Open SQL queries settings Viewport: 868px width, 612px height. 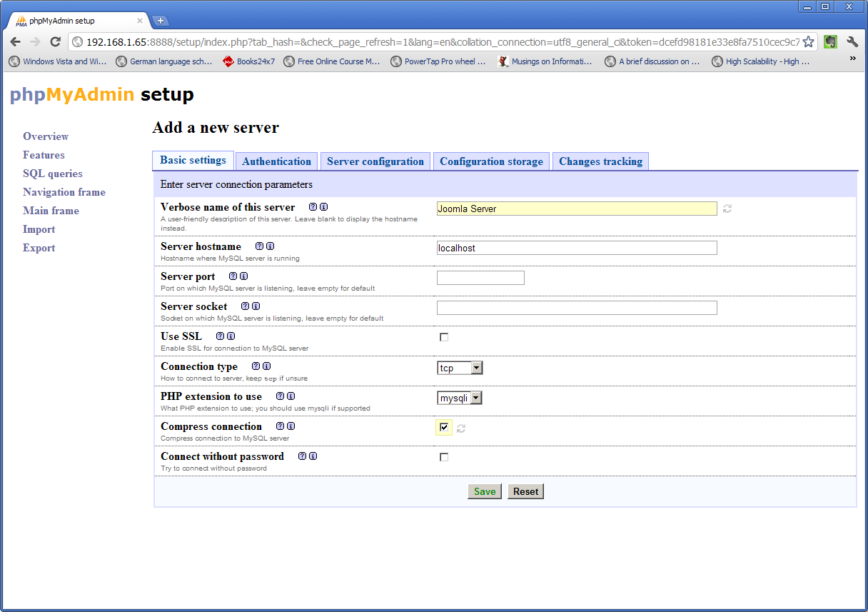pos(53,174)
